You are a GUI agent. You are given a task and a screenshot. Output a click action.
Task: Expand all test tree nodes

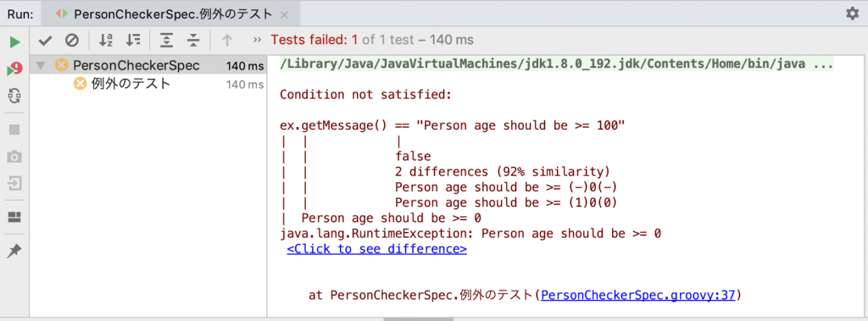point(166,40)
